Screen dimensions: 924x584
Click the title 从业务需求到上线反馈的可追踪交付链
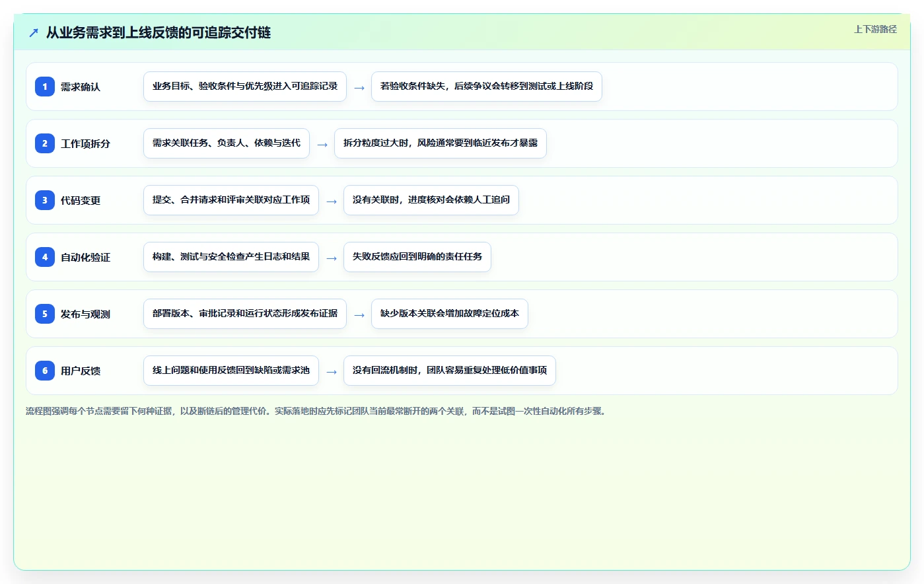pos(159,32)
